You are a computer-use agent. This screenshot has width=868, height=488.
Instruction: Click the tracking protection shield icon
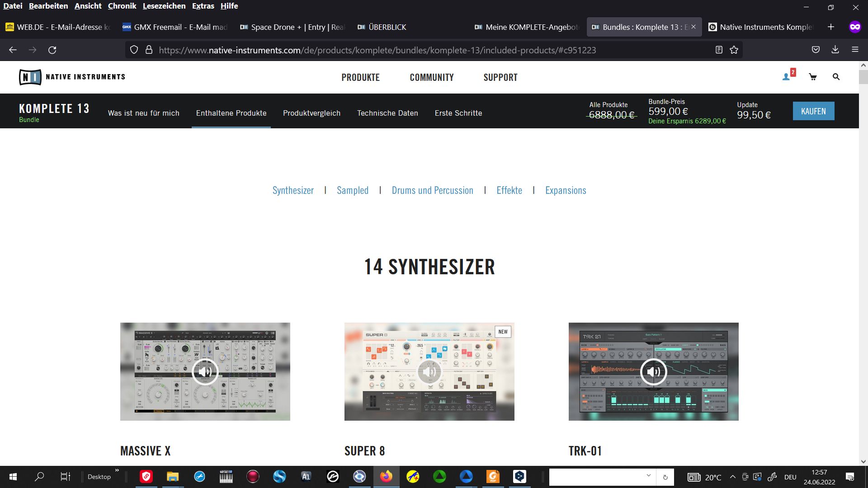(x=134, y=50)
